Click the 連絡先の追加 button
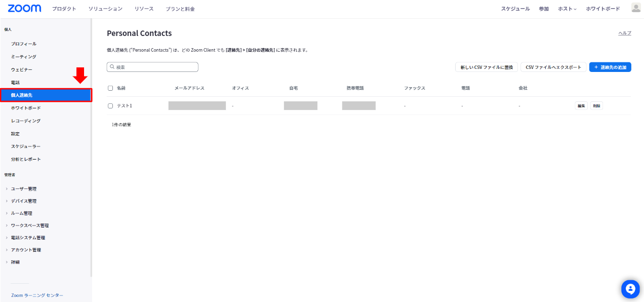Viewport: 644px width, 302px height. 610,67
